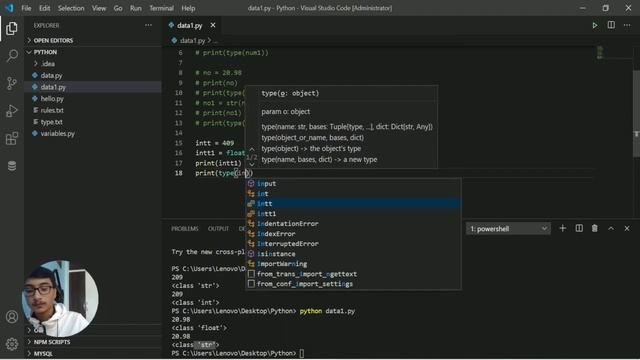Show previous signature with up arrow
This screenshot has width=640, height=360.
(x=252, y=150)
